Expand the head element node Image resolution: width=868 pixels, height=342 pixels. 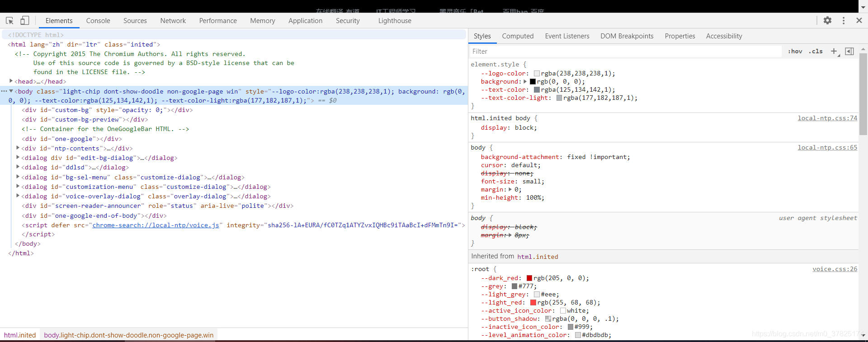coord(11,81)
